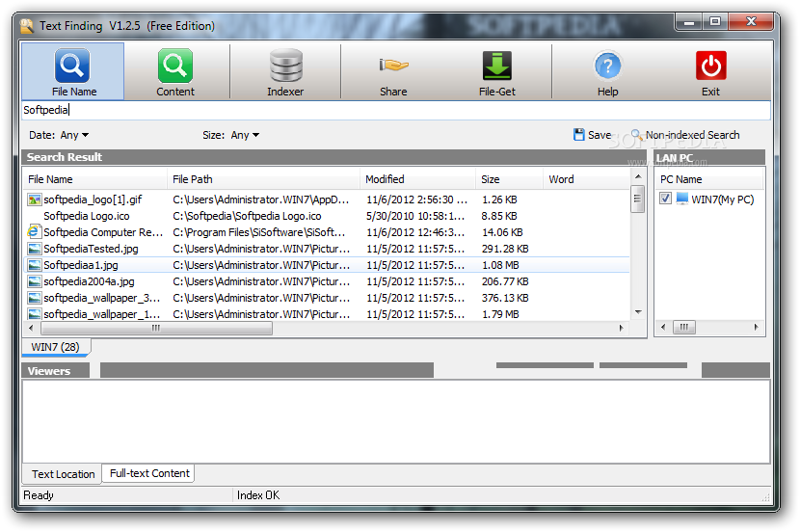This screenshot has width=800, height=532.
Task: Click the Save button label
Action: tap(600, 135)
